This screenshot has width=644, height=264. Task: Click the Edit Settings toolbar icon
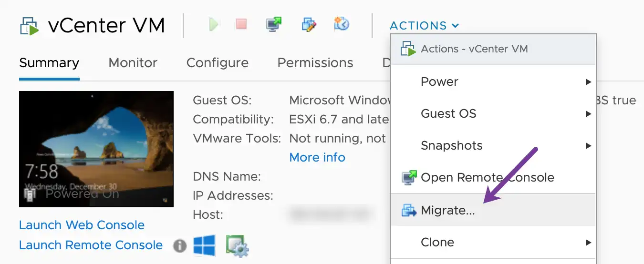310,24
